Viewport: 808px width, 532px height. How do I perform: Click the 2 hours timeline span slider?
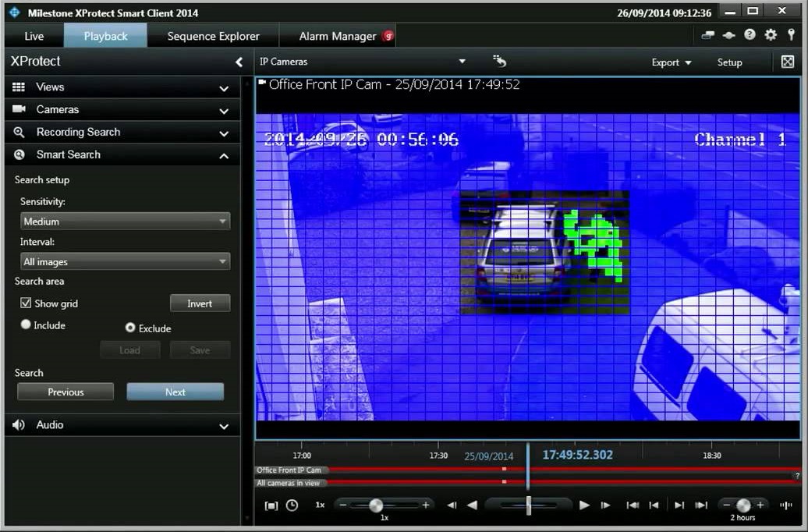pyautogui.click(x=743, y=505)
